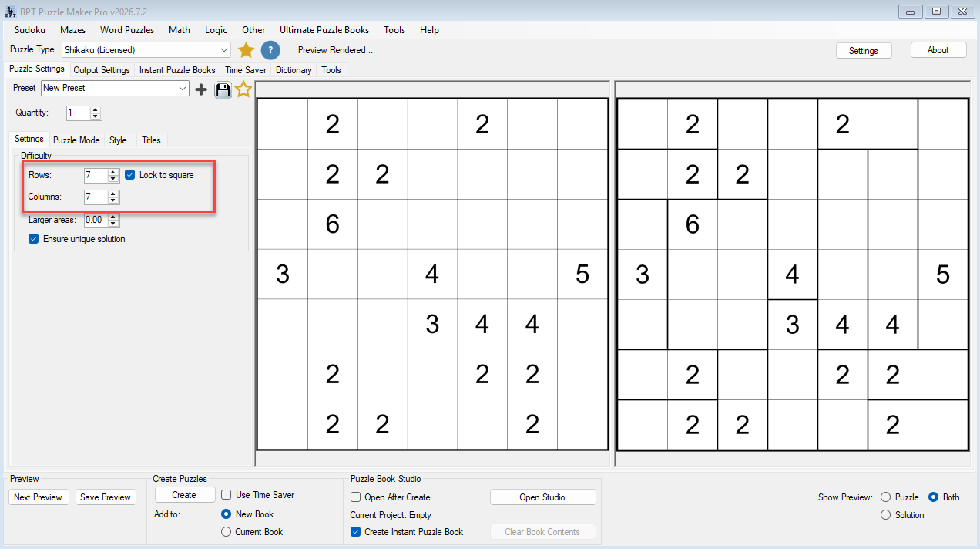
Task: Save preset with the floppy disk icon
Action: [x=223, y=89]
